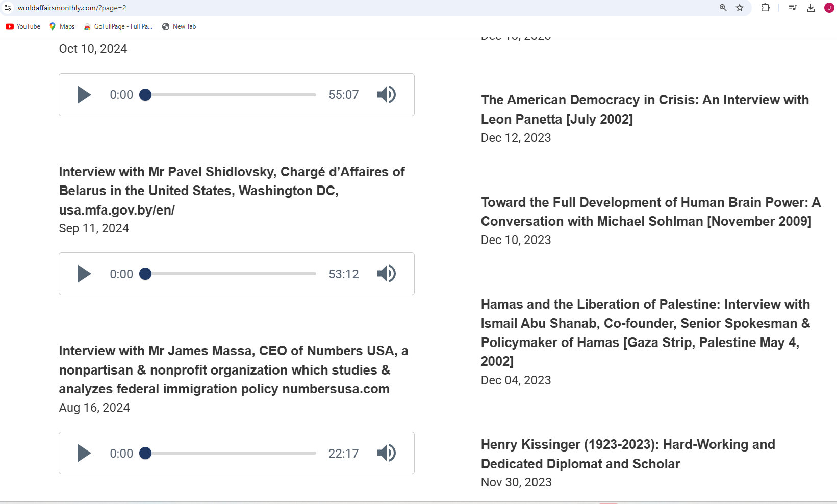Open the GoFullPage bookmark
Screen dimensions: 837x504
[118, 26]
